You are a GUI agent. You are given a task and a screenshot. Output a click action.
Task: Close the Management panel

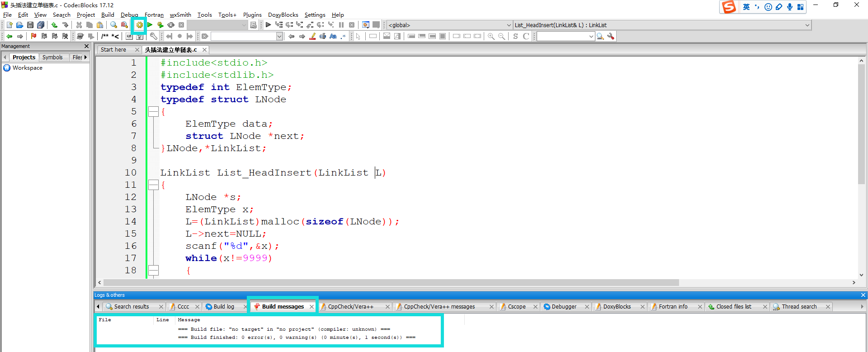pos(87,46)
